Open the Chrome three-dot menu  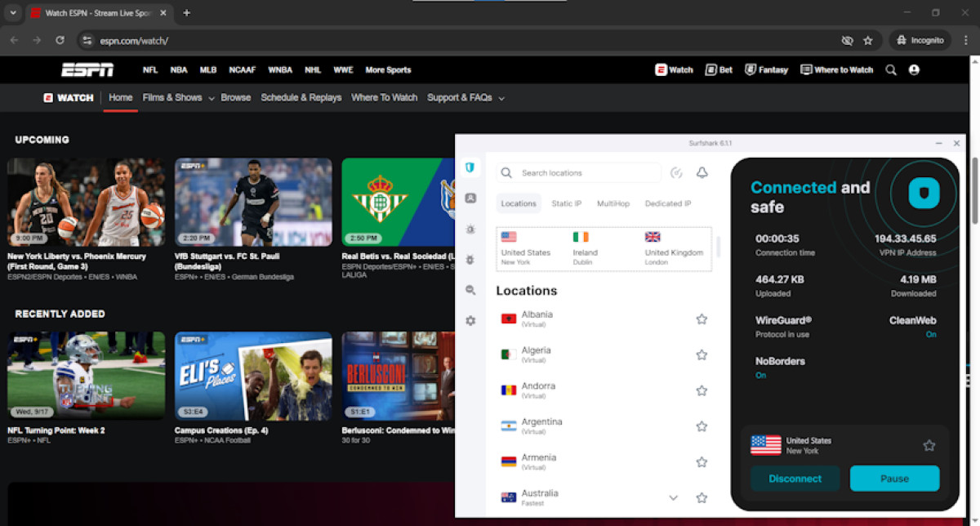click(965, 40)
